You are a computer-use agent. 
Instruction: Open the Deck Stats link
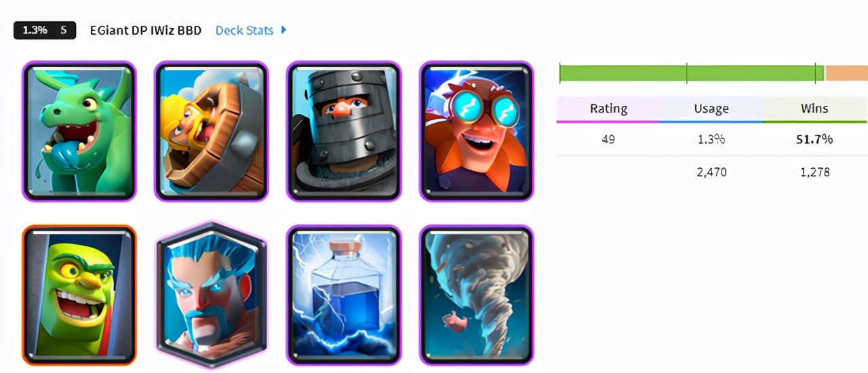245,31
